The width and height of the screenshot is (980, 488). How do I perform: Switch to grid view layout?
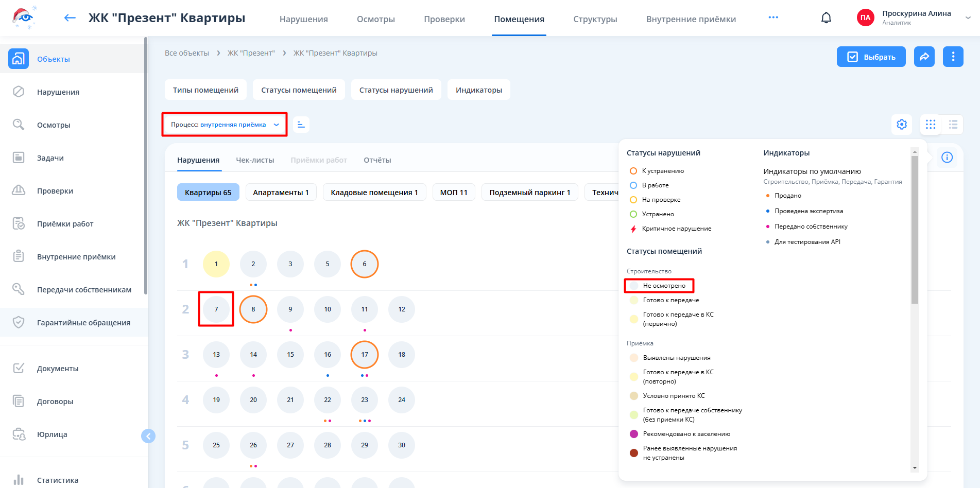pos(930,125)
